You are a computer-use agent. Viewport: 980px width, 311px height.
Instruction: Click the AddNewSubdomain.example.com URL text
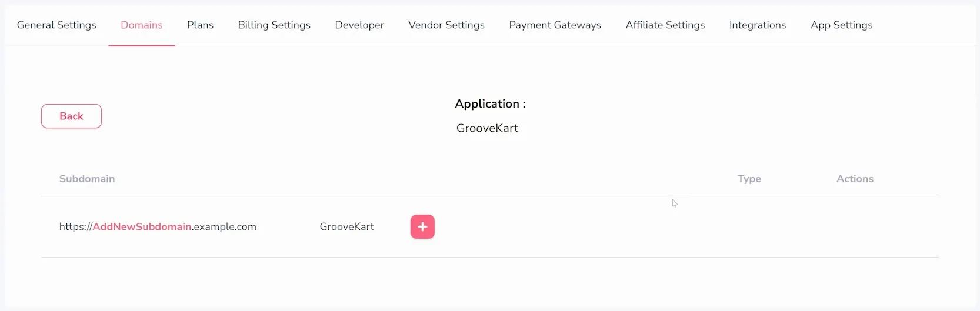(x=158, y=227)
